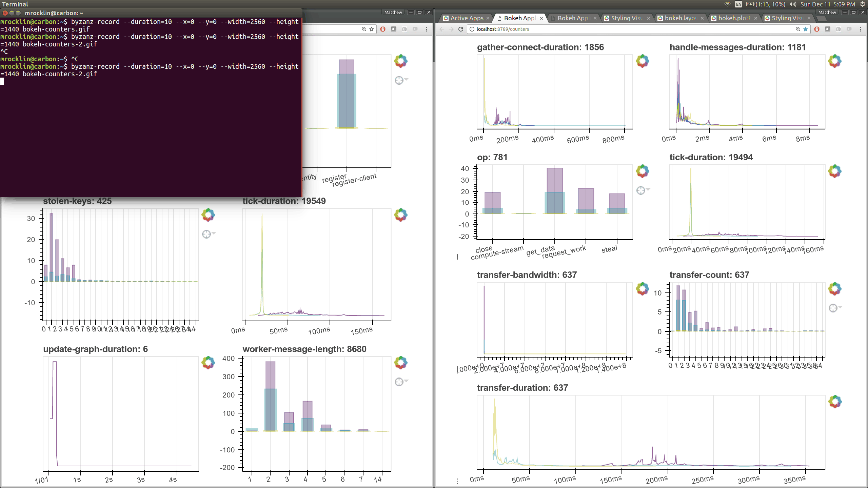Click the Matthew profile button in right window
This screenshot has width=868, height=488.
click(827, 12)
